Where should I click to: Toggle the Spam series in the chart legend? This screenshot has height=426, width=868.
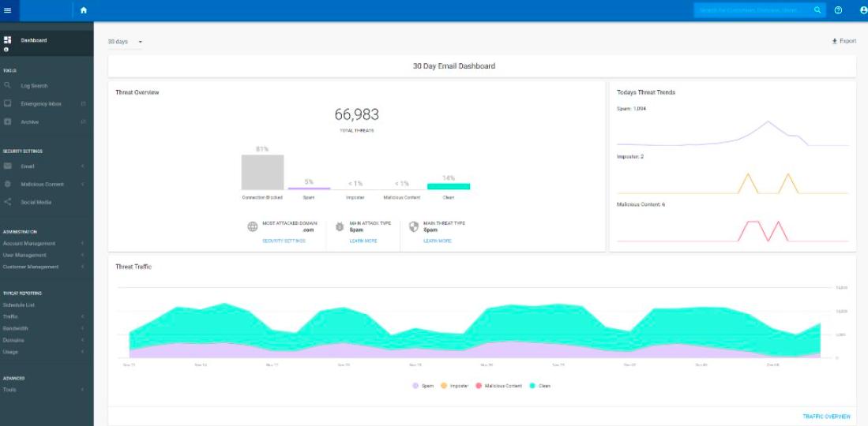[423, 386]
